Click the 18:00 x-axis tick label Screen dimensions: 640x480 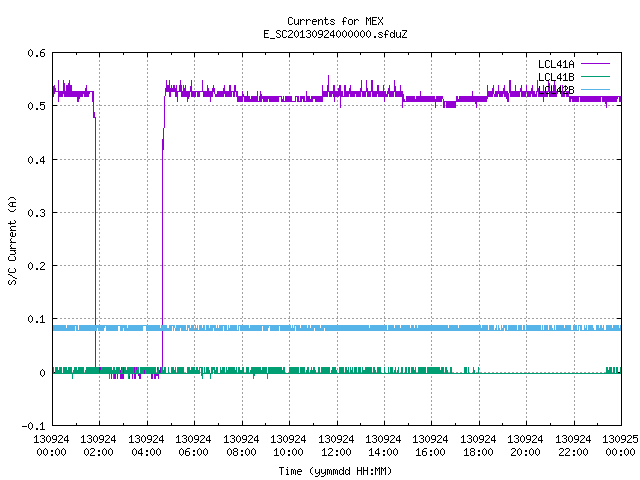click(x=478, y=452)
